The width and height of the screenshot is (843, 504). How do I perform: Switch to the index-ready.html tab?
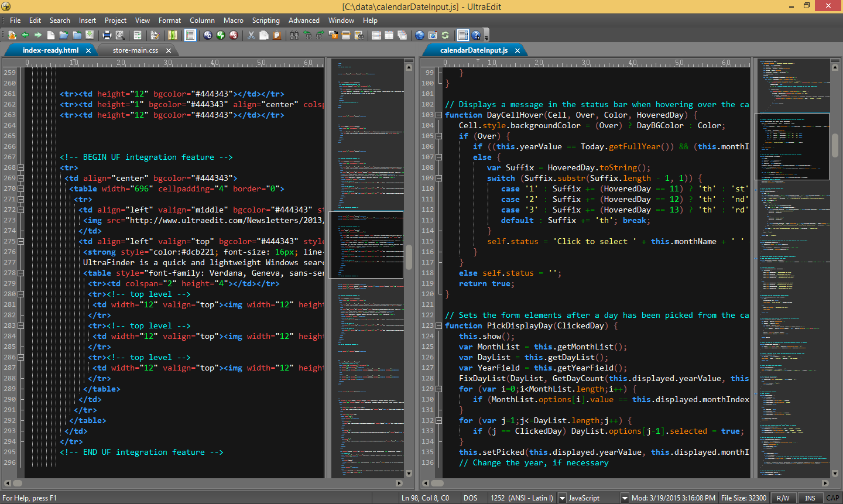[50, 50]
